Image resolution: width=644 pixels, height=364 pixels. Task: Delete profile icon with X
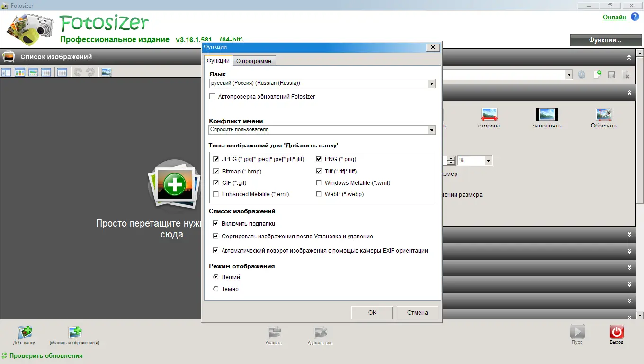point(626,74)
